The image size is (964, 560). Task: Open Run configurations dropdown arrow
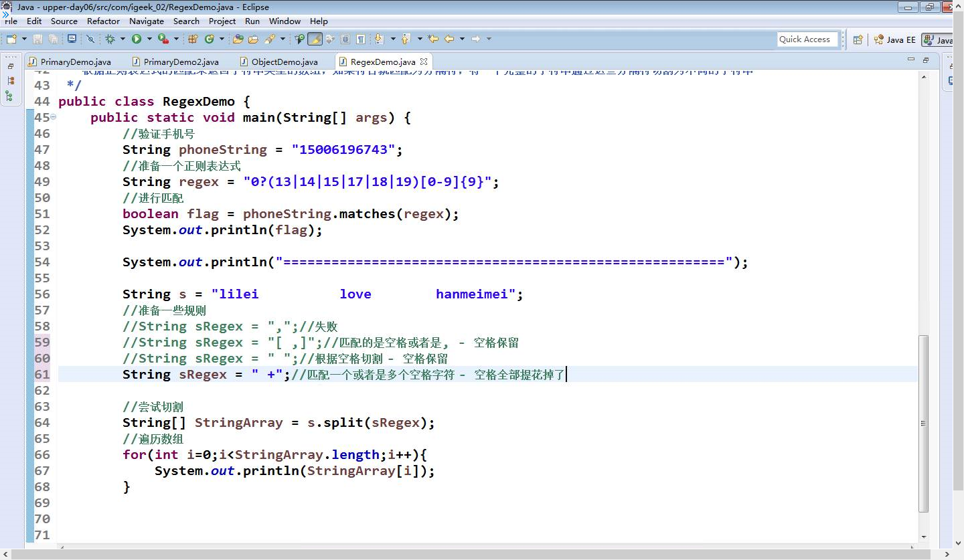[x=149, y=39]
